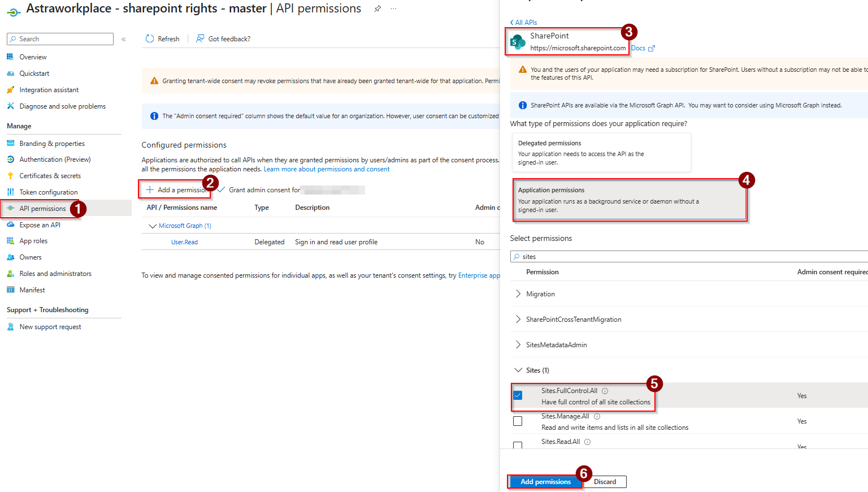Uncheck the Sites.FullControl.All checkbox

click(x=518, y=395)
